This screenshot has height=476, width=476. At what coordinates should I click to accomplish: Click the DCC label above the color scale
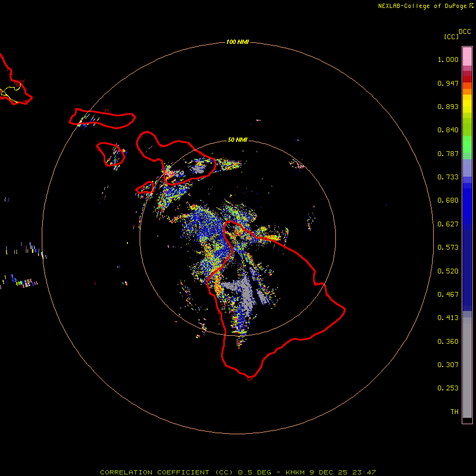point(464,32)
